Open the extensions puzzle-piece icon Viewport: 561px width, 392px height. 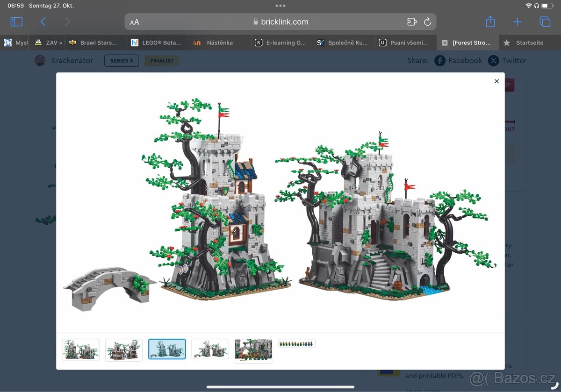412,21
